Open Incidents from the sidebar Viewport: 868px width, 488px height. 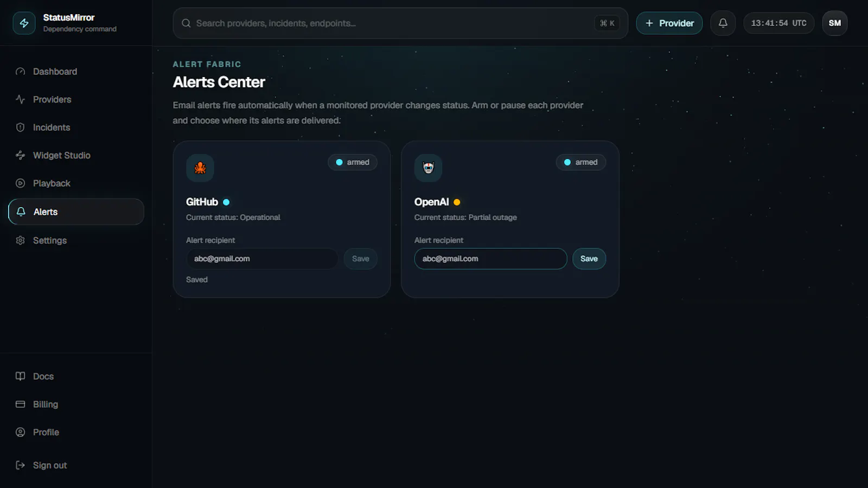tap(76, 127)
